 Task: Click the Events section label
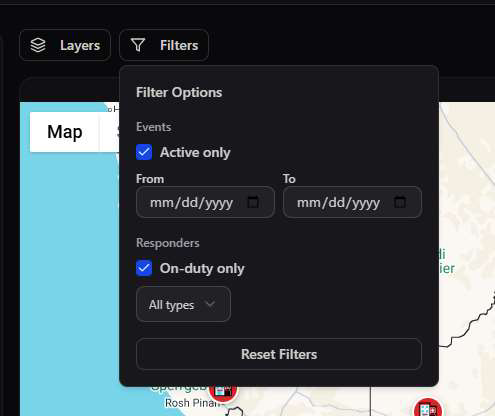(154, 127)
